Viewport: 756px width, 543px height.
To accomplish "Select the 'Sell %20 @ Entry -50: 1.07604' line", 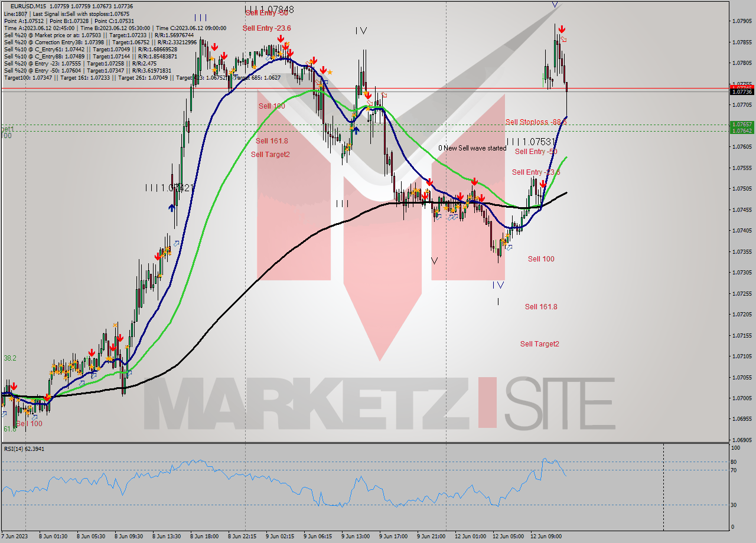I will tap(87, 70).
